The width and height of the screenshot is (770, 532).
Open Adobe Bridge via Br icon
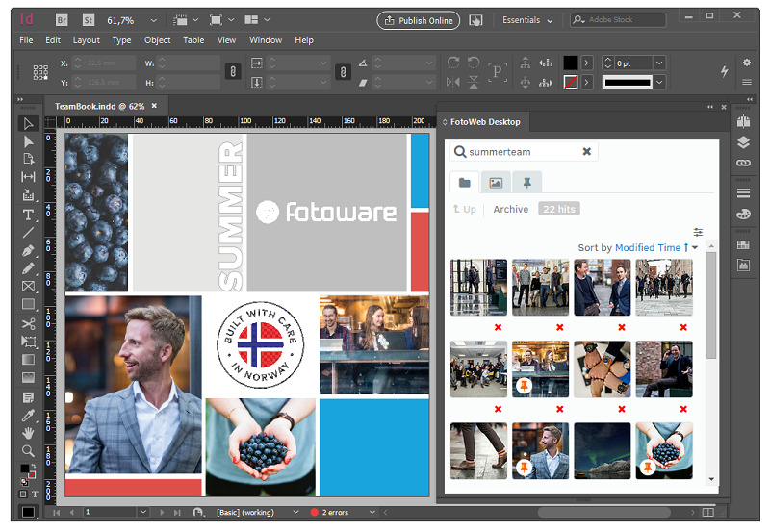62,20
